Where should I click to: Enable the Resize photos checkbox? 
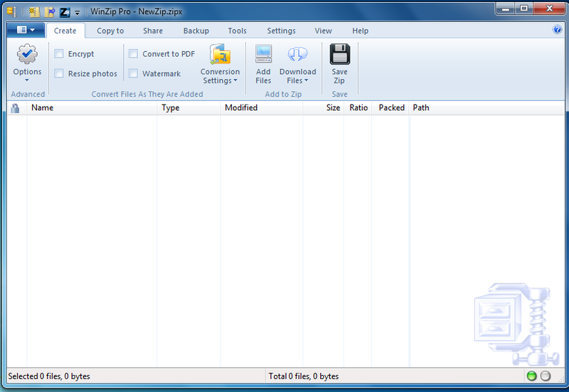(x=59, y=73)
